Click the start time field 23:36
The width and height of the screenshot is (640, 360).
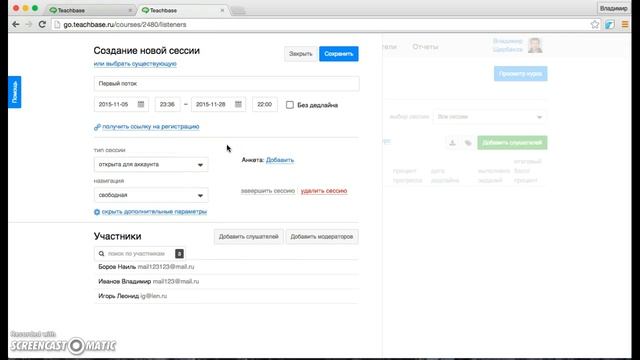(x=167, y=104)
